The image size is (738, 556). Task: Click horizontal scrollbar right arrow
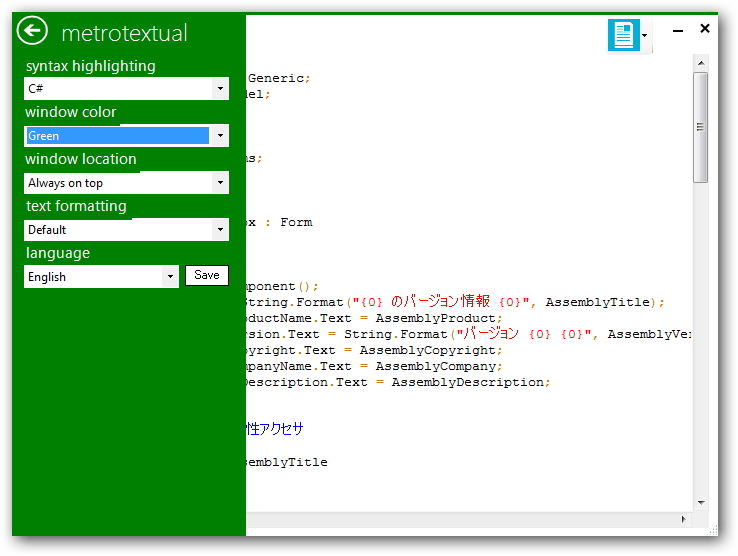coord(683,519)
